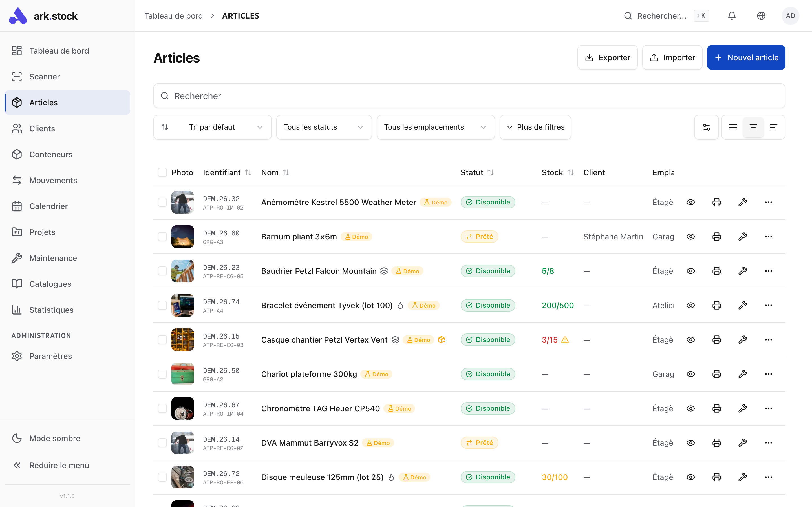The height and width of the screenshot is (507, 812).
Task: Expand Tous les statuts filter
Action: tap(323, 127)
